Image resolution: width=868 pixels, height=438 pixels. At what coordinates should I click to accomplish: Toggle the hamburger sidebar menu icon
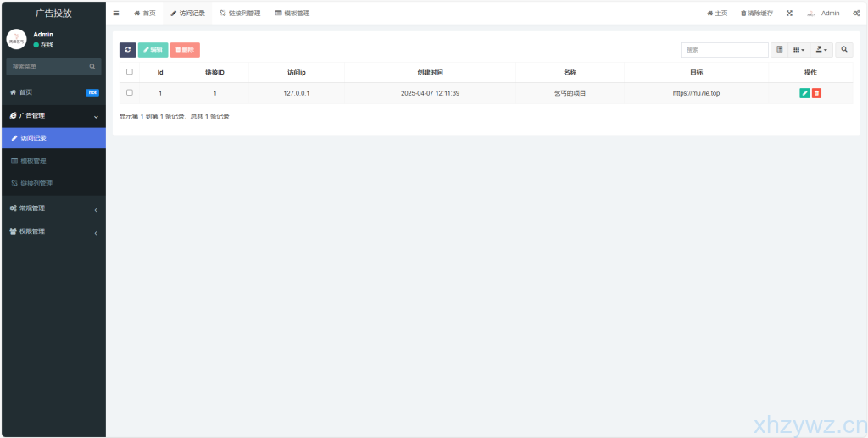(x=116, y=14)
